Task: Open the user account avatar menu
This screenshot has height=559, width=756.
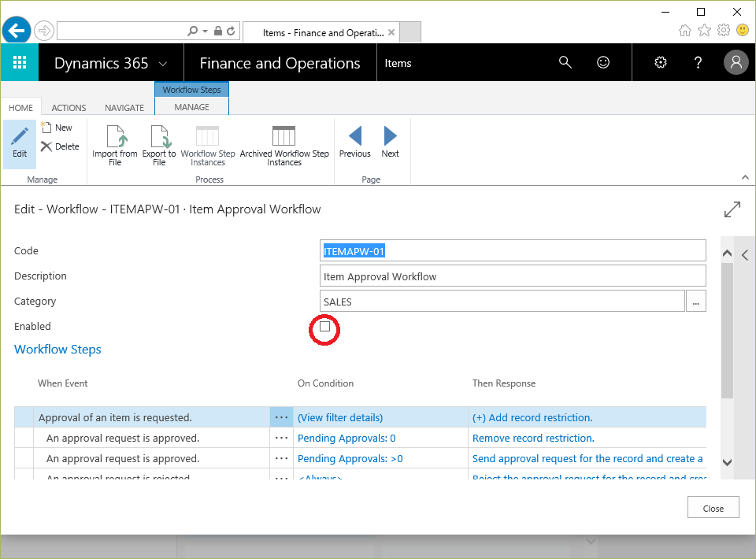Action: click(736, 62)
